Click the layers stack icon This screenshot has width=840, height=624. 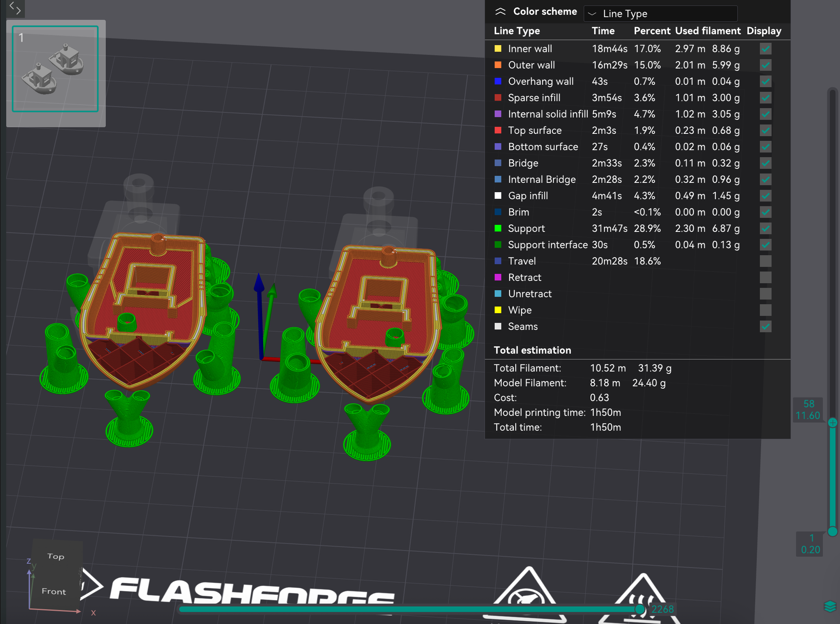(x=830, y=606)
